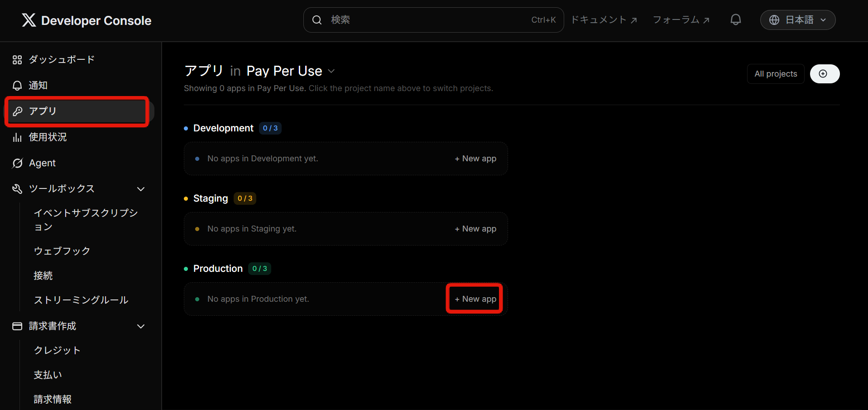Create New app in Staging
This screenshot has height=410, width=868.
click(475, 229)
